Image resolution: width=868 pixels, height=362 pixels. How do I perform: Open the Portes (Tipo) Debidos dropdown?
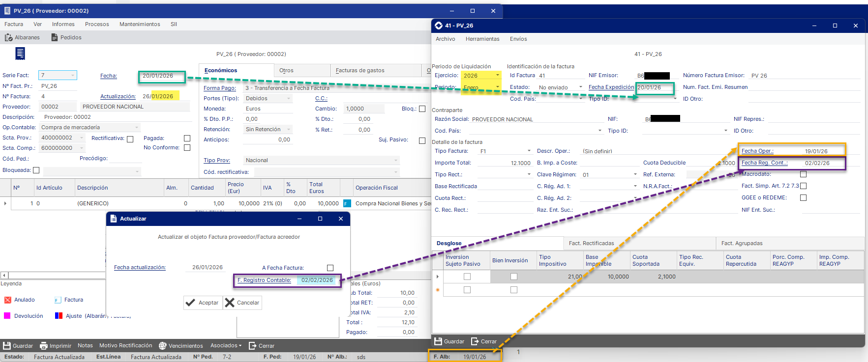tap(288, 98)
